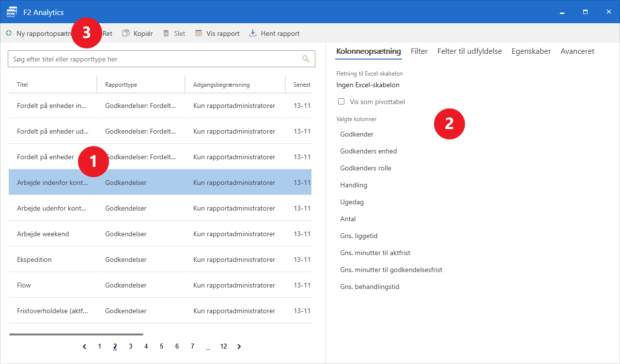
Task: Jump to page 5
Action: [x=162, y=347]
